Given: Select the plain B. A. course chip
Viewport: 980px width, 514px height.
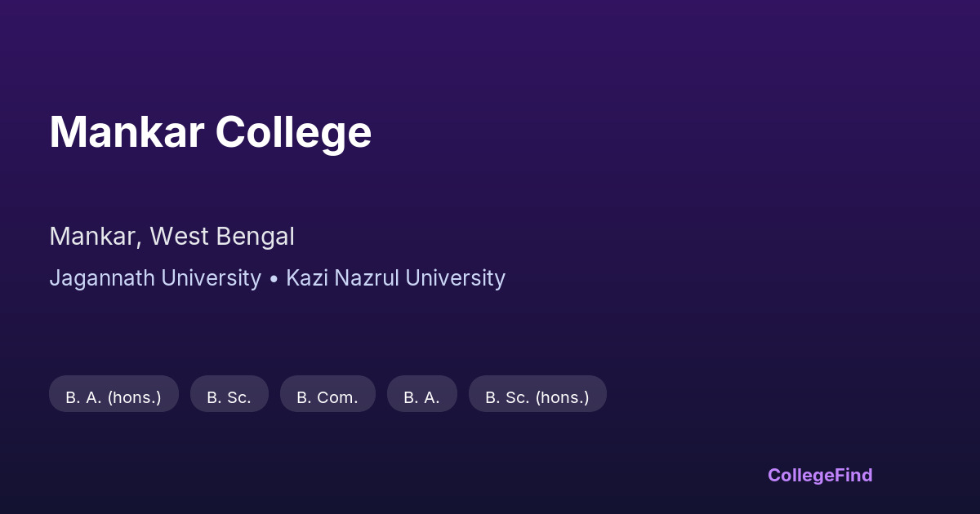Looking at the screenshot, I should click(421, 397).
